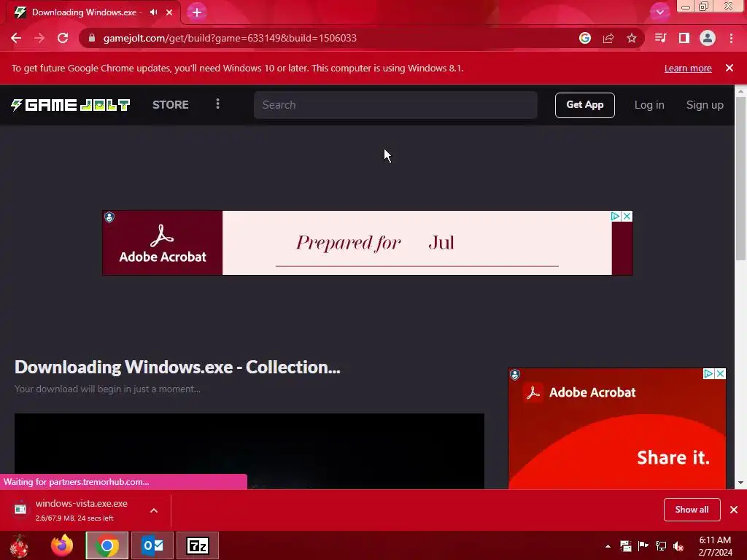Click the muted volume tray icon
Viewport: 747px width, 560px height.
tap(678, 545)
